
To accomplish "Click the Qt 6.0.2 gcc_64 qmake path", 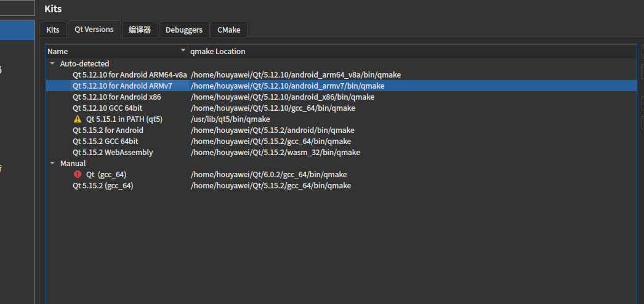I will point(268,175).
